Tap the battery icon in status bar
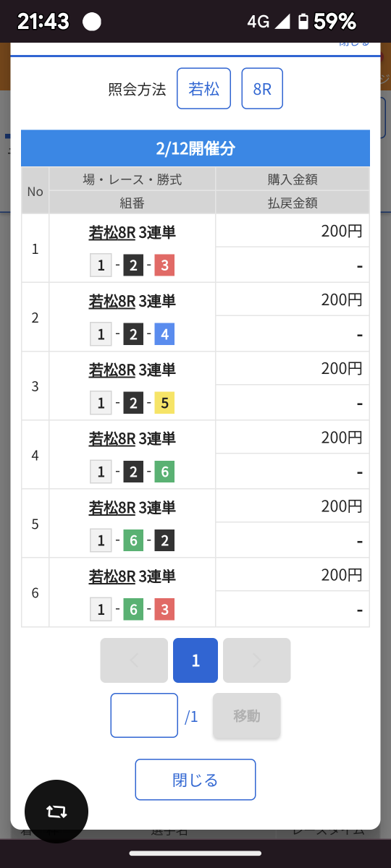The width and height of the screenshot is (391, 868). pos(303,22)
